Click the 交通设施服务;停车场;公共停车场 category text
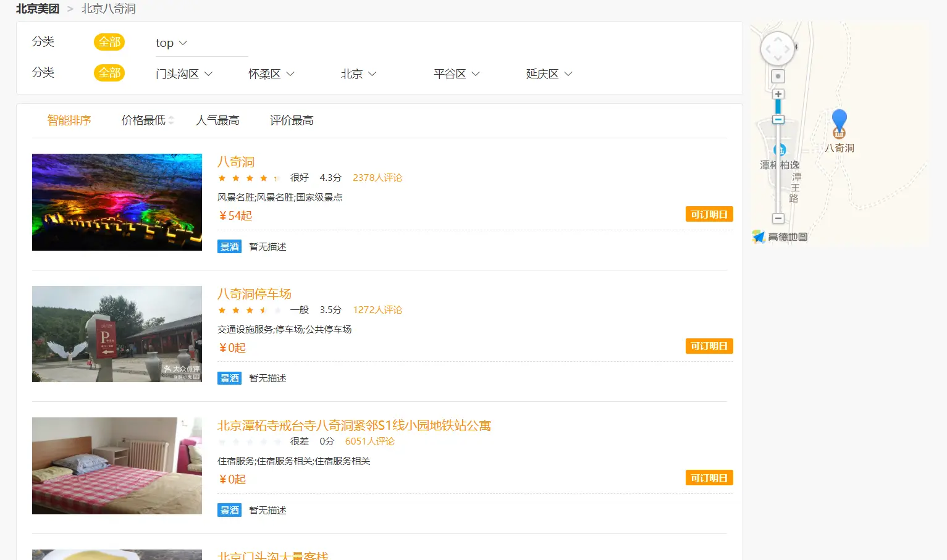The height and width of the screenshot is (560, 947). 285,330
